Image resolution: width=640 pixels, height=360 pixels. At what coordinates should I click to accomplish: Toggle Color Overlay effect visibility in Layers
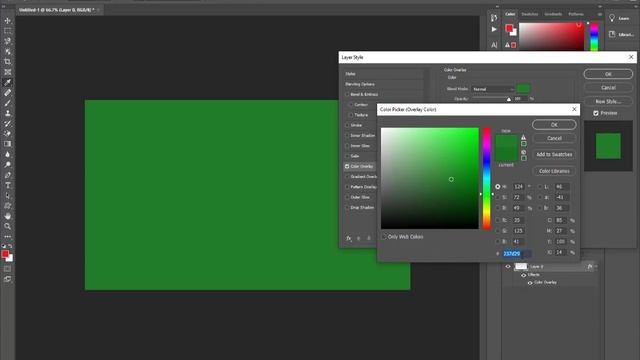(530, 282)
